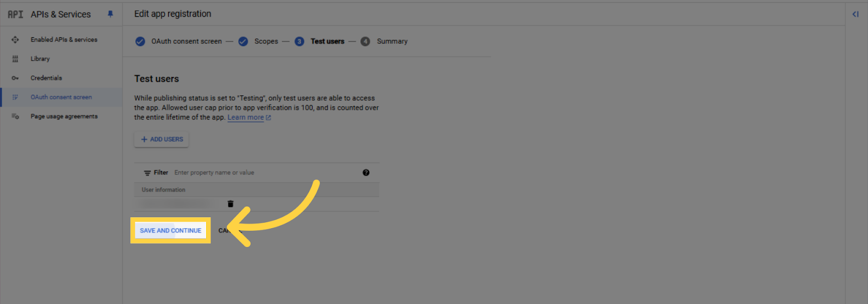Collapse the right side panel arrow
The height and width of the screenshot is (304, 868).
click(856, 14)
